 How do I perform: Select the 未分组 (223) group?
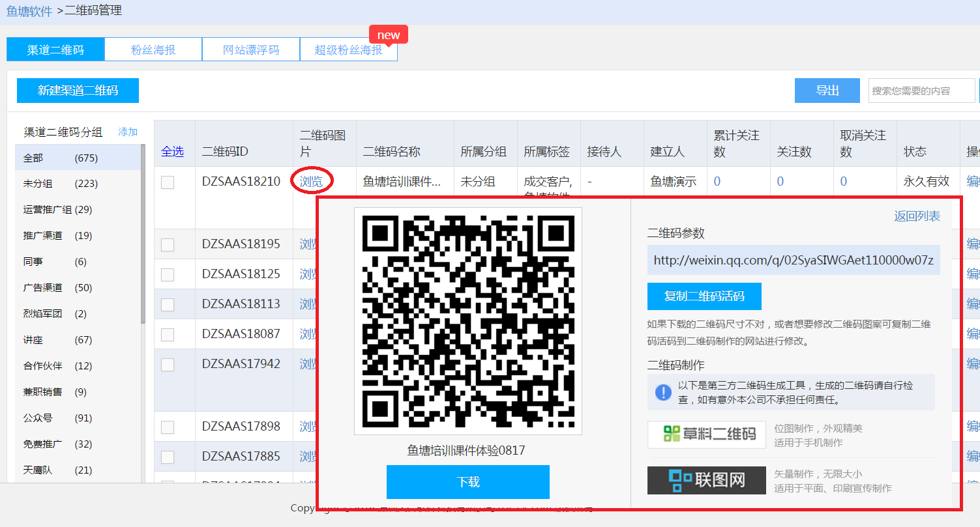click(78, 184)
